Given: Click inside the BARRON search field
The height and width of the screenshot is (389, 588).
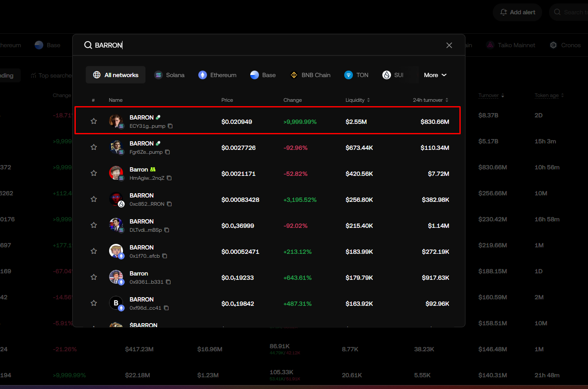Looking at the screenshot, I should [x=260, y=45].
